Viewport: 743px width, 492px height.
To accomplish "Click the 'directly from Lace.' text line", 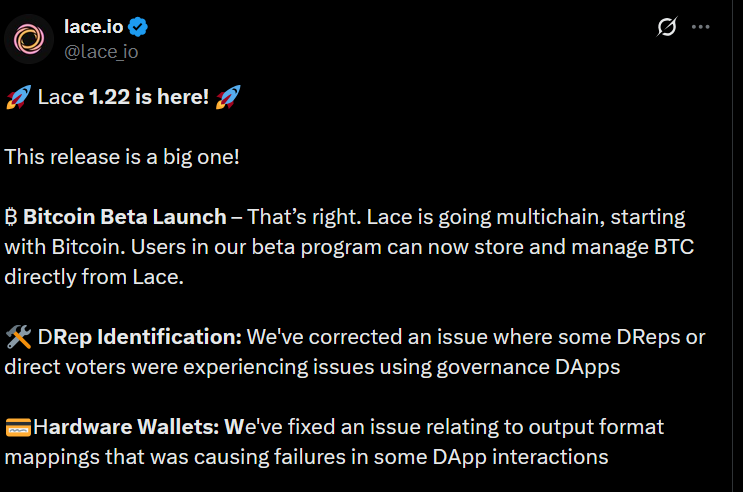I will click(94, 277).
